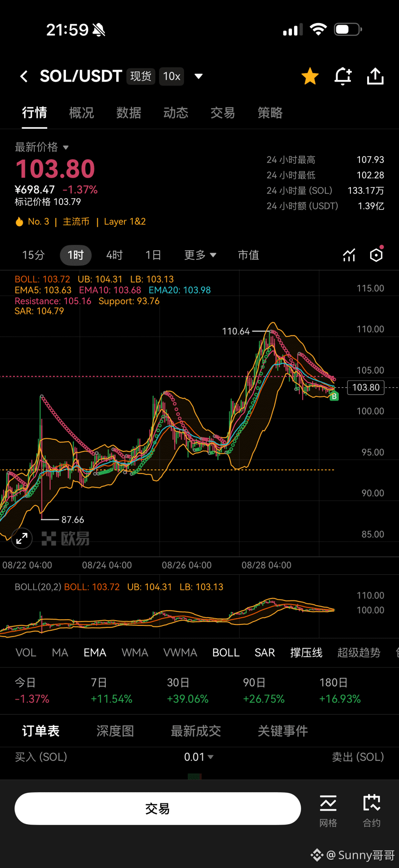Toggle the favorite star icon

[x=310, y=76]
